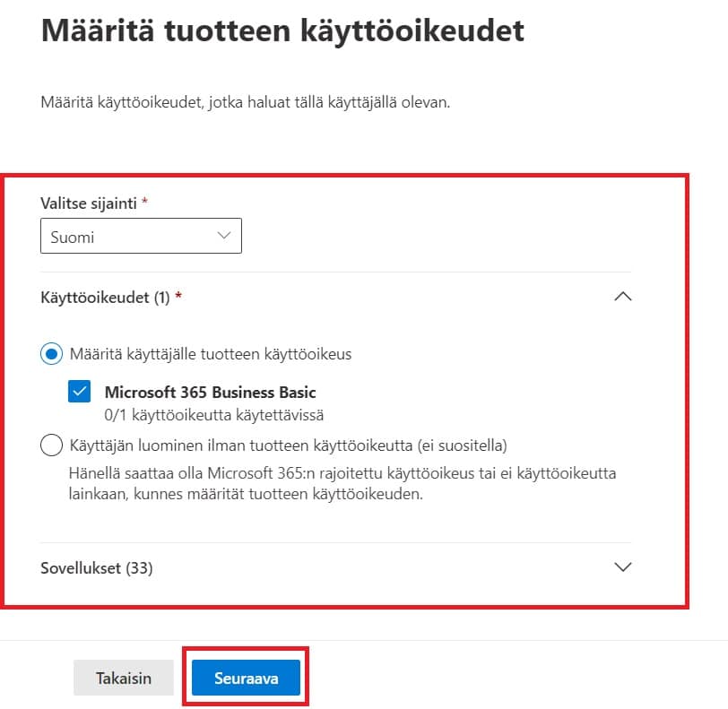This screenshot has height=709, width=728.
Task: Click the description sentence under the page heading
Action: tap(245, 102)
